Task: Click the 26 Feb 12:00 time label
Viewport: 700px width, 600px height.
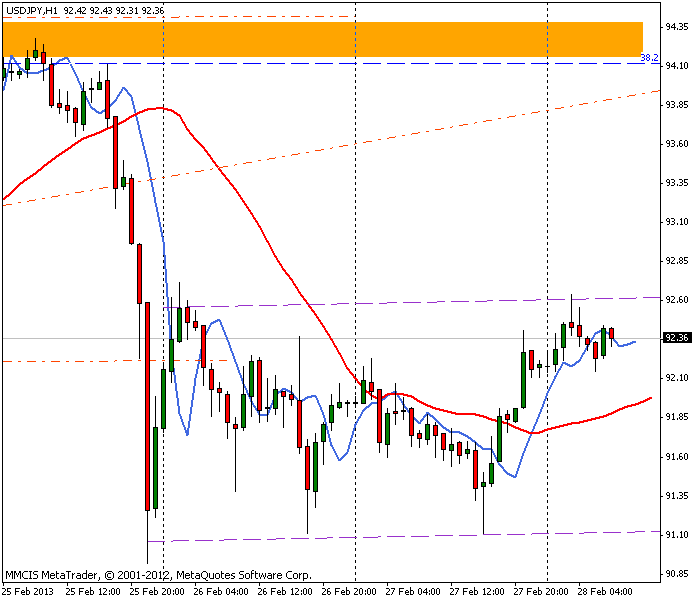Action: [285, 592]
